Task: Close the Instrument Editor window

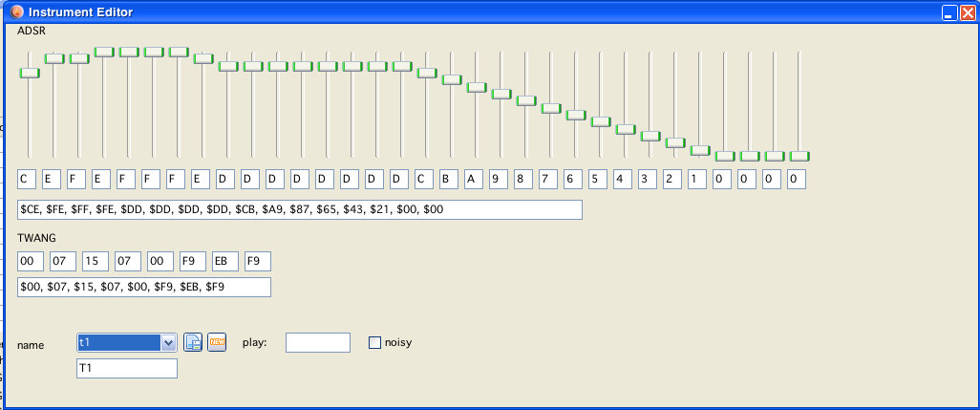Action: click(967, 13)
